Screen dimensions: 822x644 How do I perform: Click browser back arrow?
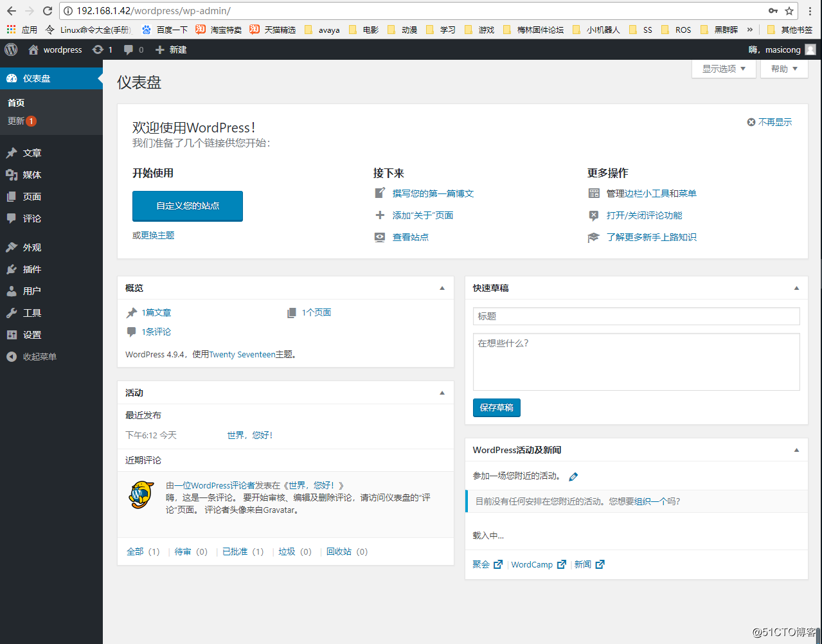pyautogui.click(x=12, y=11)
